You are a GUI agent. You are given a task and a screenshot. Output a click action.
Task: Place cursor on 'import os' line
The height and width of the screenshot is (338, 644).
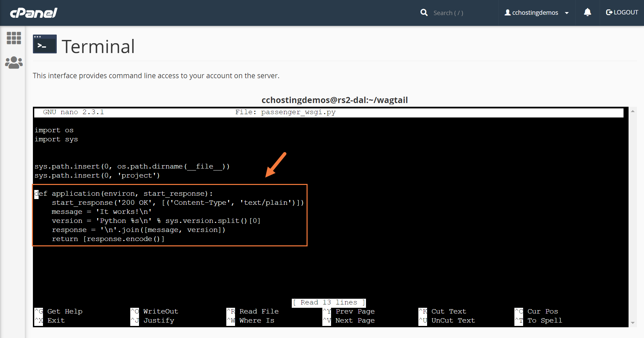pos(54,130)
